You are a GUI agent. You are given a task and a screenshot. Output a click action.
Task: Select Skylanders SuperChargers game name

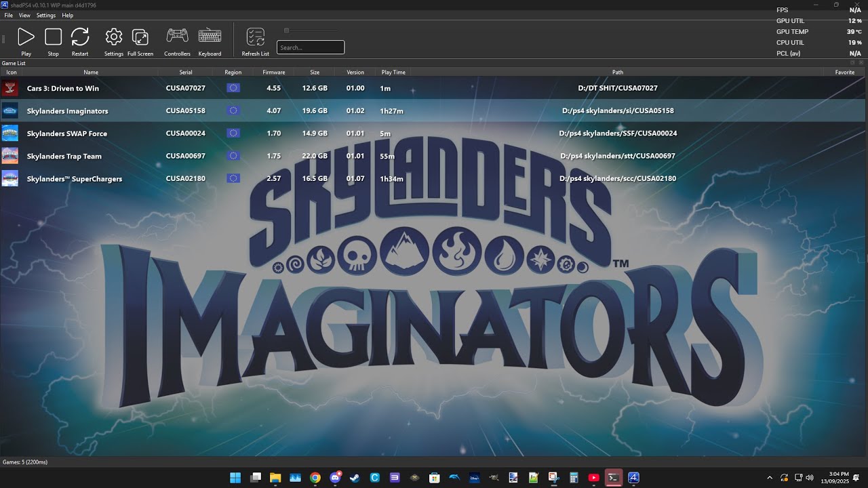tap(75, 179)
